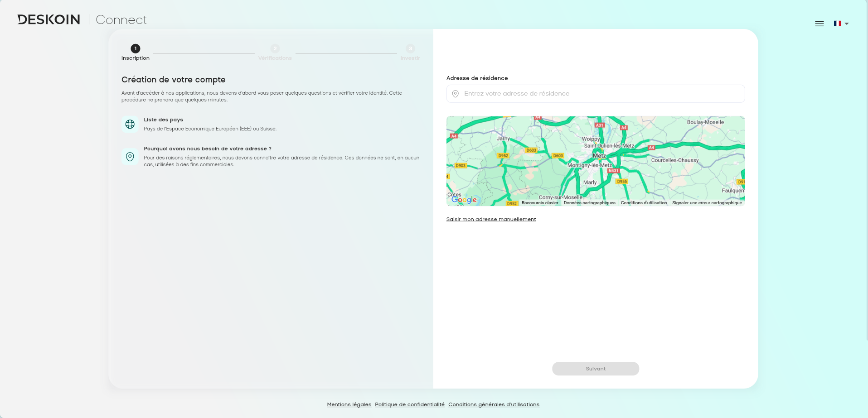The image size is (868, 418).
Task: Click the globe icon beside Liste des pays
Action: tap(130, 124)
